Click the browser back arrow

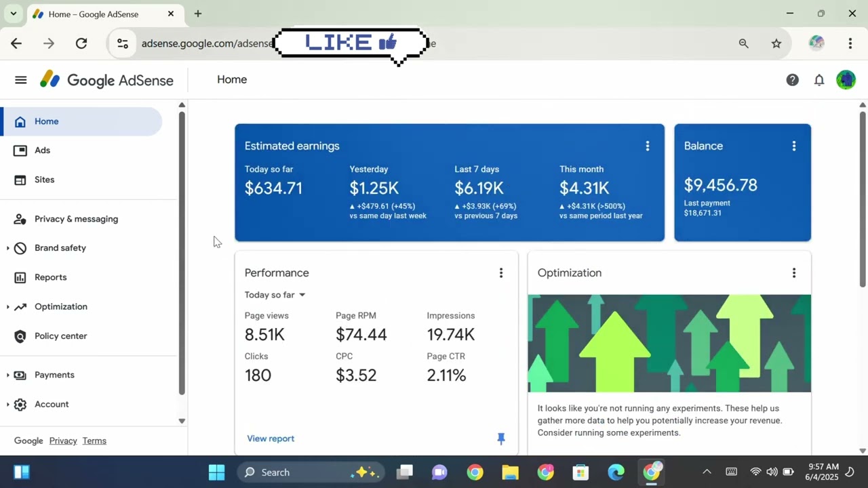pyautogui.click(x=16, y=43)
